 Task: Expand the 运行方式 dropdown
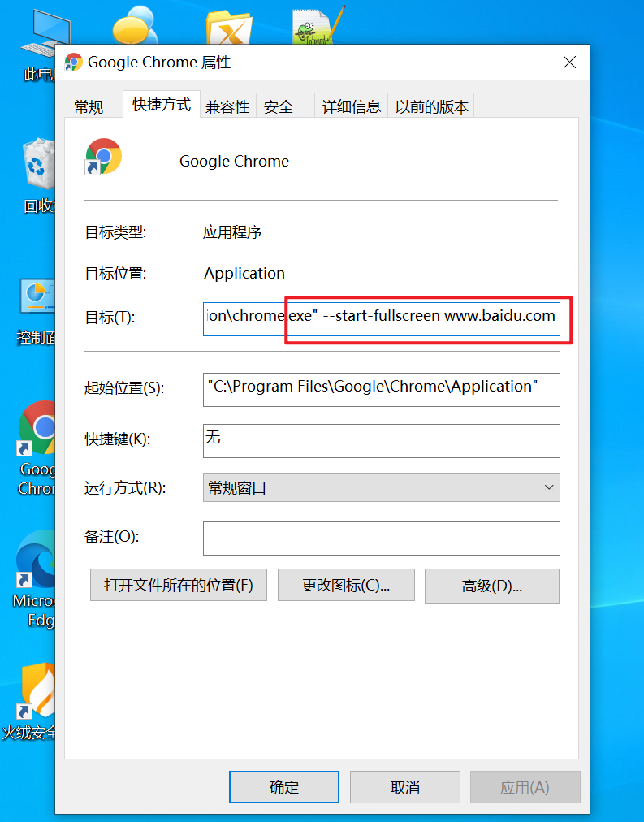(381, 487)
